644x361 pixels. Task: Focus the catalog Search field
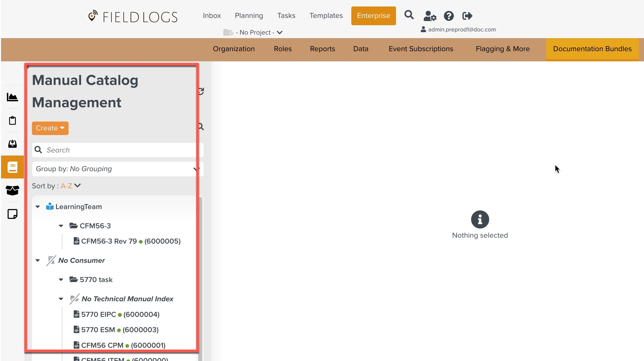tap(118, 150)
